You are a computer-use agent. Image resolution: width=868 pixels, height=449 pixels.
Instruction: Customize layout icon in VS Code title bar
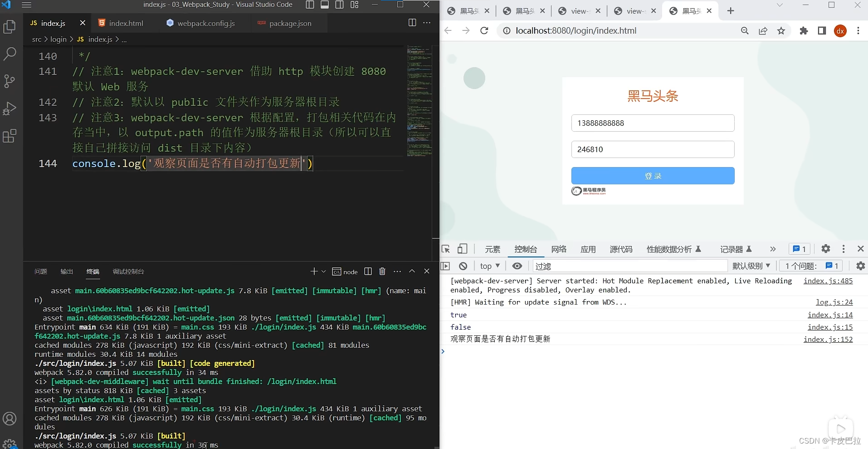click(355, 5)
